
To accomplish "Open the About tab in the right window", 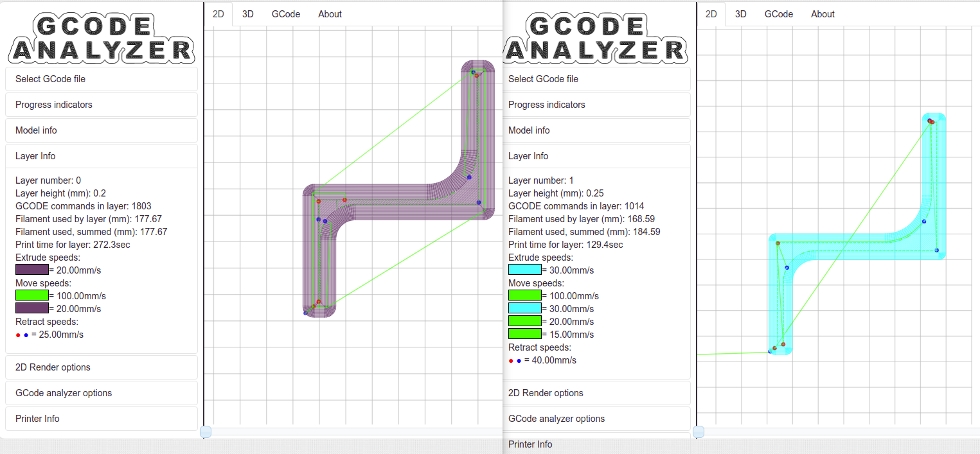I will click(x=823, y=14).
